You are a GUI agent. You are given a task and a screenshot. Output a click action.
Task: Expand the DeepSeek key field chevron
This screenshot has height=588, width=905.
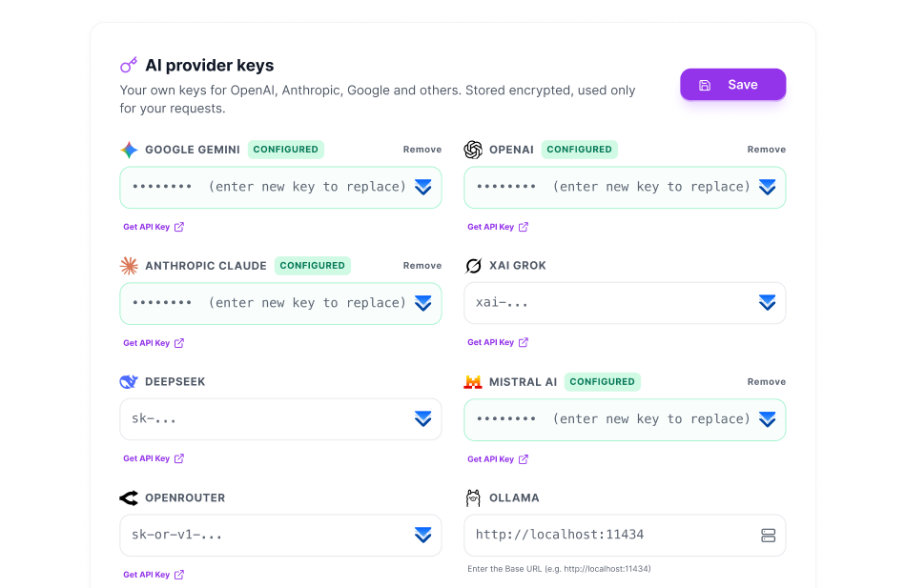(423, 419)
